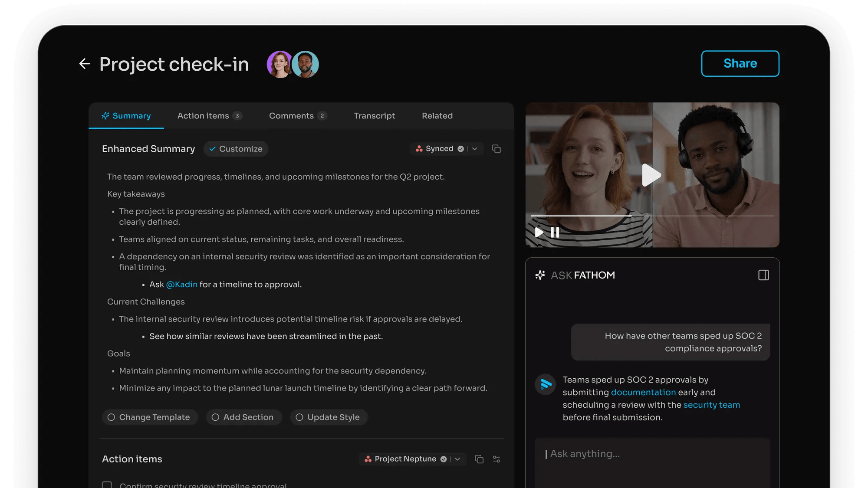Click the woman's video thumbnail
The height and width of the screenshot is (488, 868).
coord(589,175)
